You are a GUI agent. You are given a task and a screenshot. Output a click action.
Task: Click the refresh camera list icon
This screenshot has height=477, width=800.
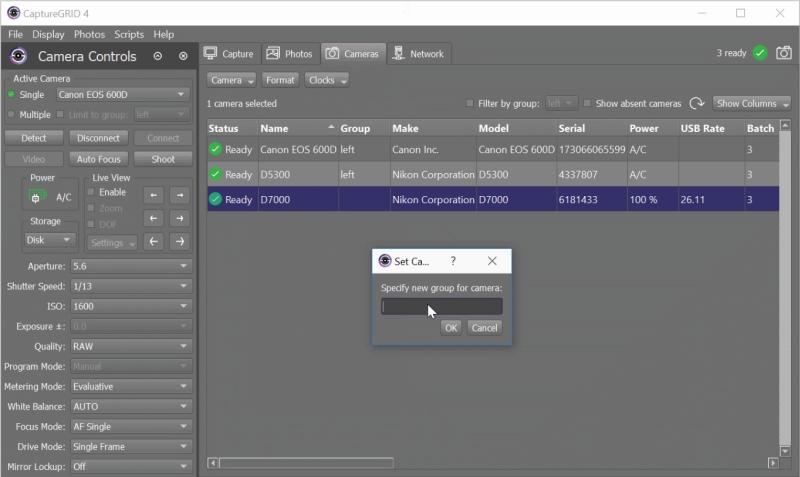point(696,103)
